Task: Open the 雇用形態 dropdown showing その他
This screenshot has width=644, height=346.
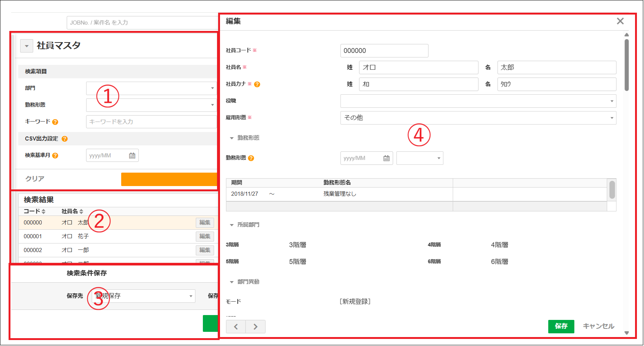Action: [478, 118]
